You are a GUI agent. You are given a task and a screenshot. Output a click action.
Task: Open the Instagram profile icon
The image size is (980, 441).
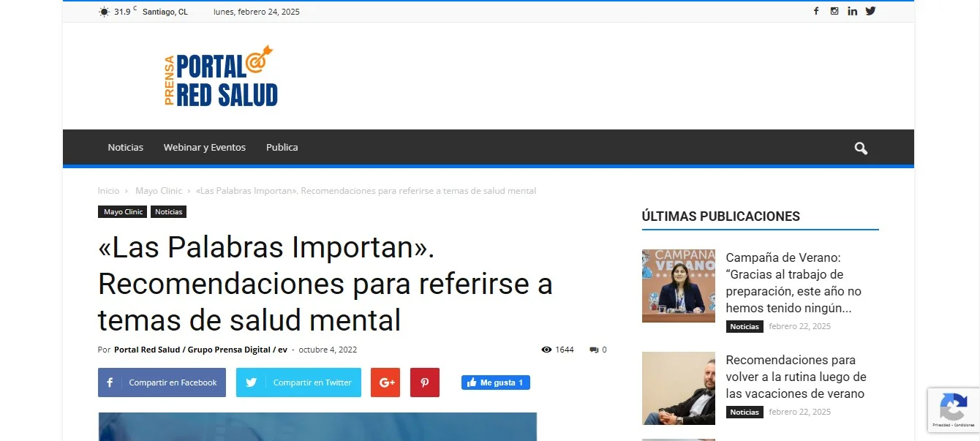pos(834,11)
